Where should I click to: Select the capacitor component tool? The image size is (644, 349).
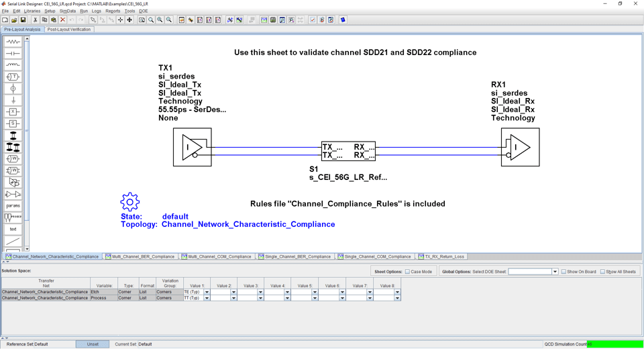click(x=13, y=54)
